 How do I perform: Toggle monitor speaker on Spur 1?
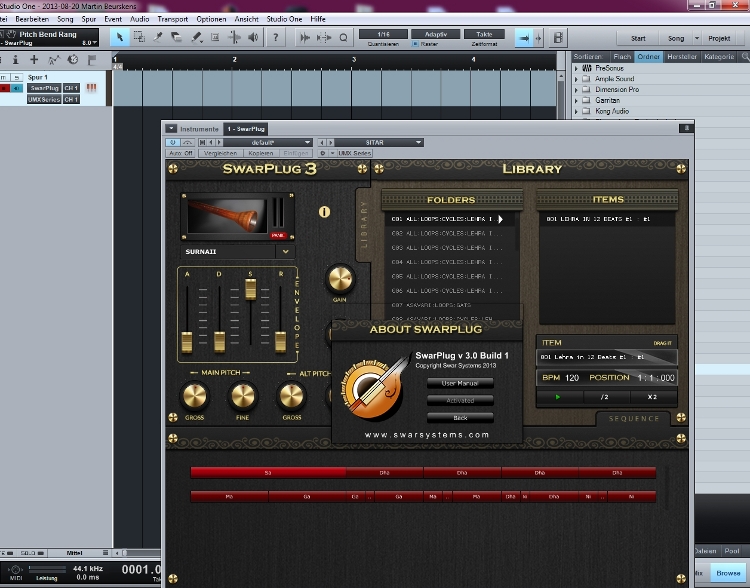(17, 88)
